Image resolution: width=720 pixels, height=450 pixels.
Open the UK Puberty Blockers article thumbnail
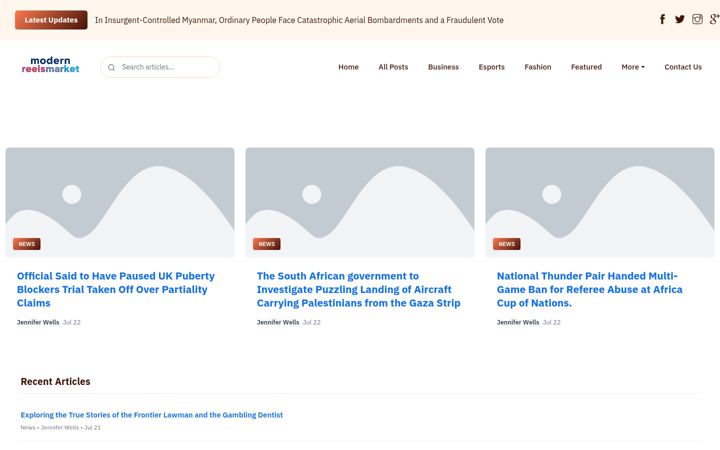(x=120, y=202)
